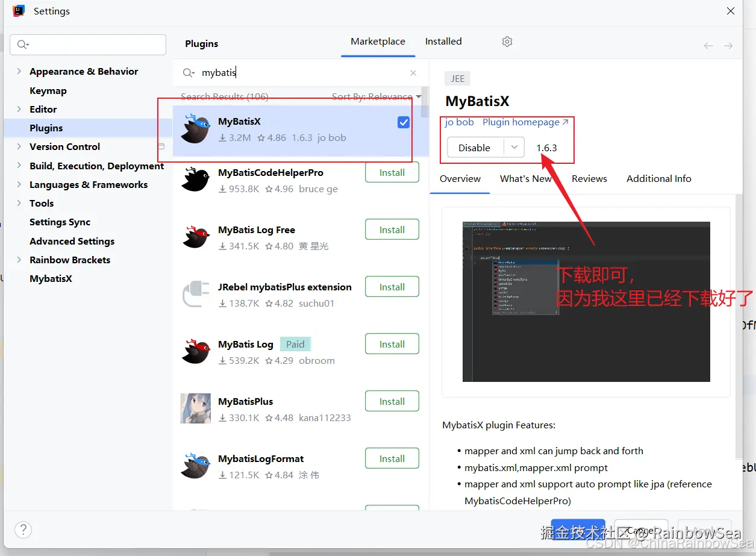Open the Disable button dropdown arrow

(514, 147)
